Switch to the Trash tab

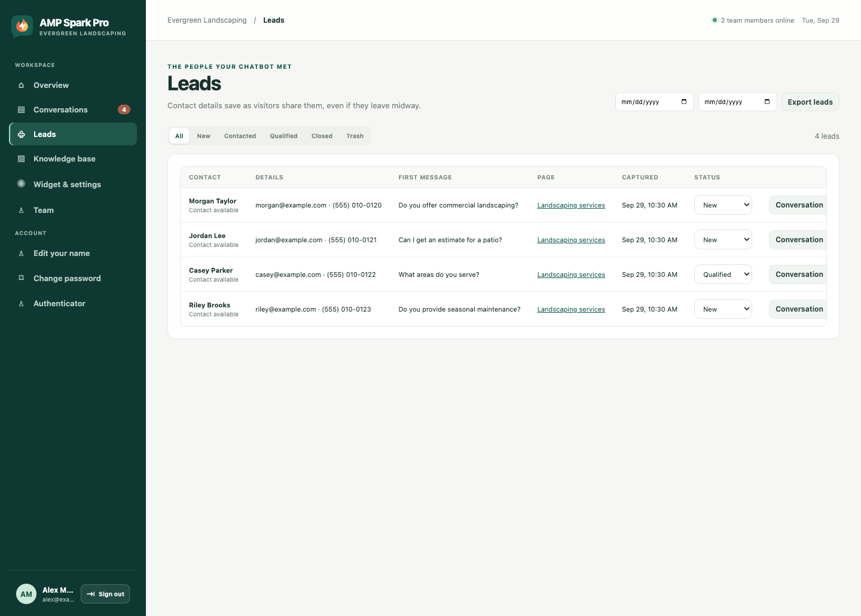pyautogui.click(x=355, y=136)
